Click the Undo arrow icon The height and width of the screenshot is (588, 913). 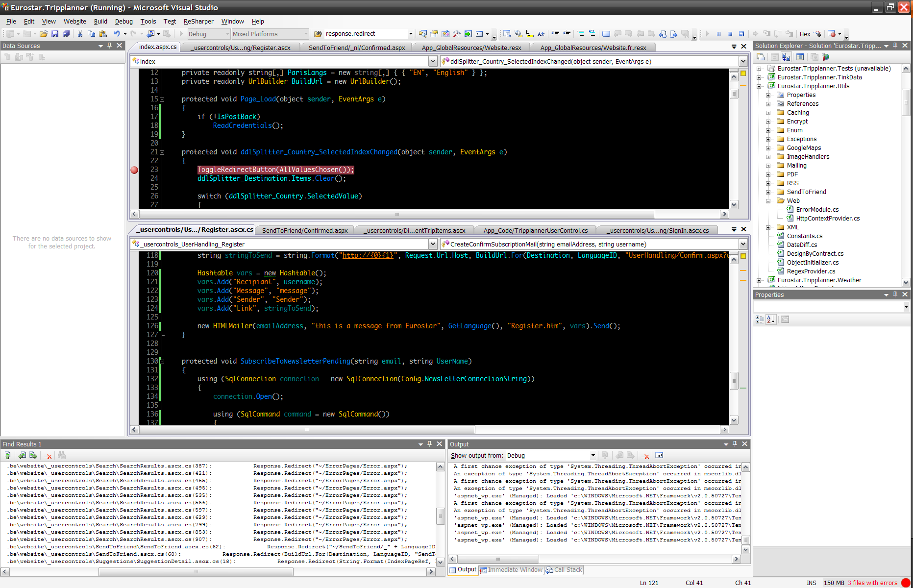click(117, 34)
